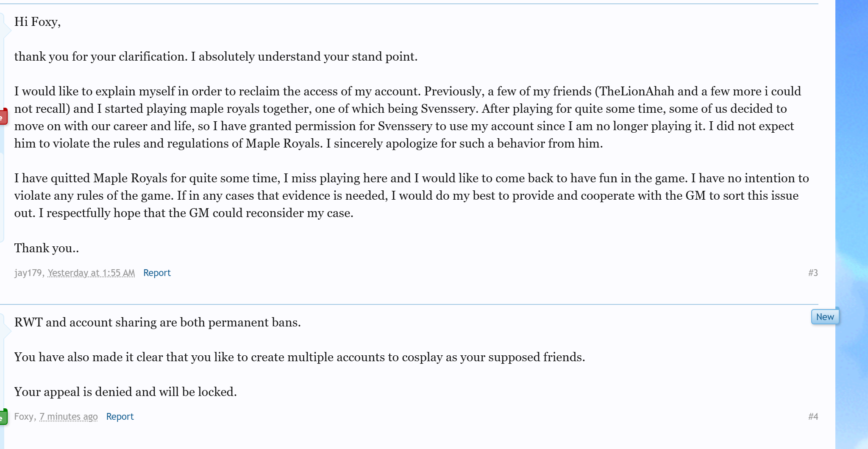This screenshot has height=449, width=868.
Task: Report jay179's post #3
Action: pos(157,273)
